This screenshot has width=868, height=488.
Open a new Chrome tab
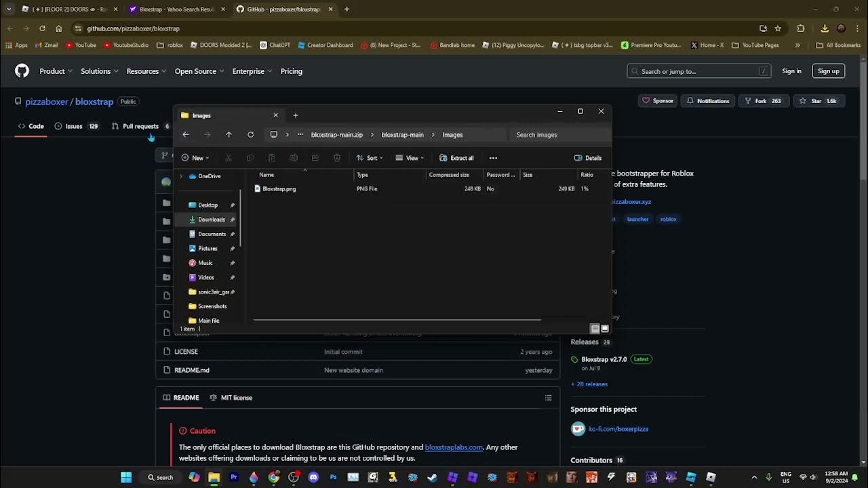[x=347, y=9]
